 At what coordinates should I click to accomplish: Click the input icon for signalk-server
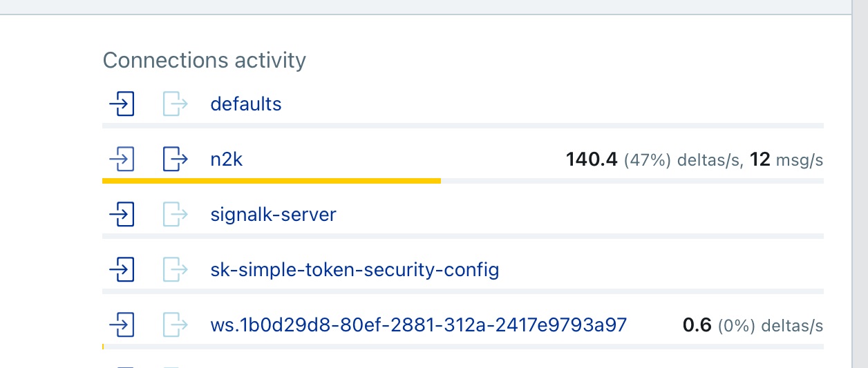pyautogui.click(x=122, y=214)
